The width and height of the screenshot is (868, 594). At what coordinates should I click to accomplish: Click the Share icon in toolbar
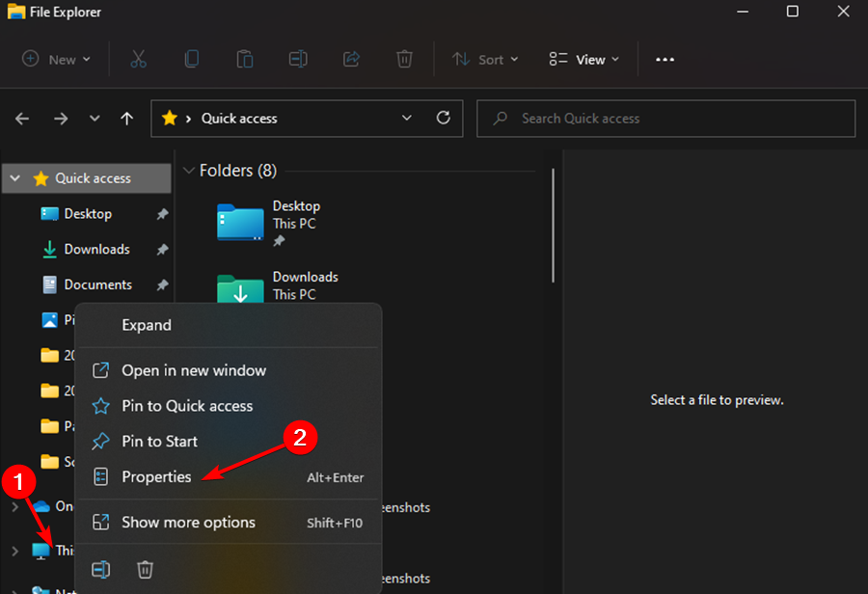pos(351,59)
